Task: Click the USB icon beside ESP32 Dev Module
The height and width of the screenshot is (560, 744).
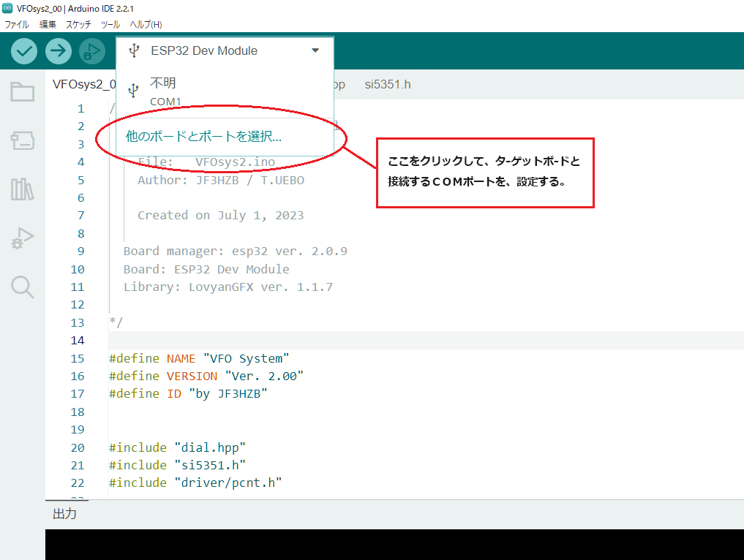Action: pos(135,50)
